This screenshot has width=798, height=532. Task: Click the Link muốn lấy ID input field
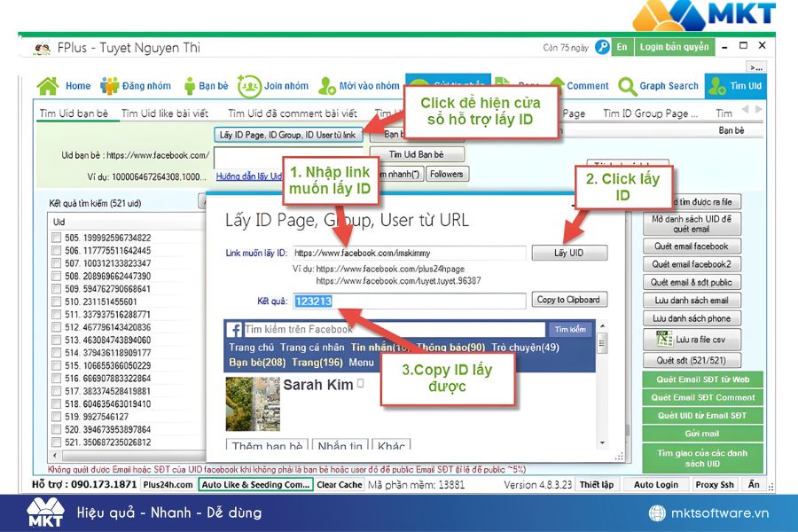408,253
